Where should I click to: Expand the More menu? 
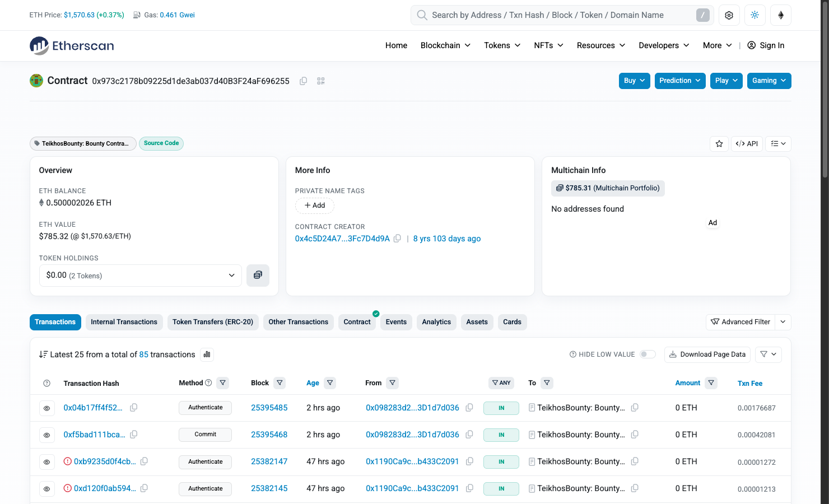coord(718,45)
